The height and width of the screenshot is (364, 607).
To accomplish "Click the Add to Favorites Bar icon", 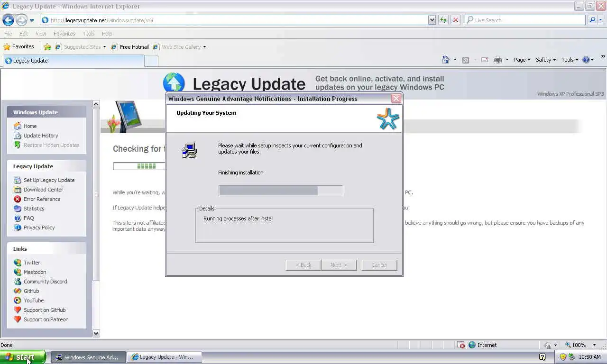I will [x=47, y=46].
